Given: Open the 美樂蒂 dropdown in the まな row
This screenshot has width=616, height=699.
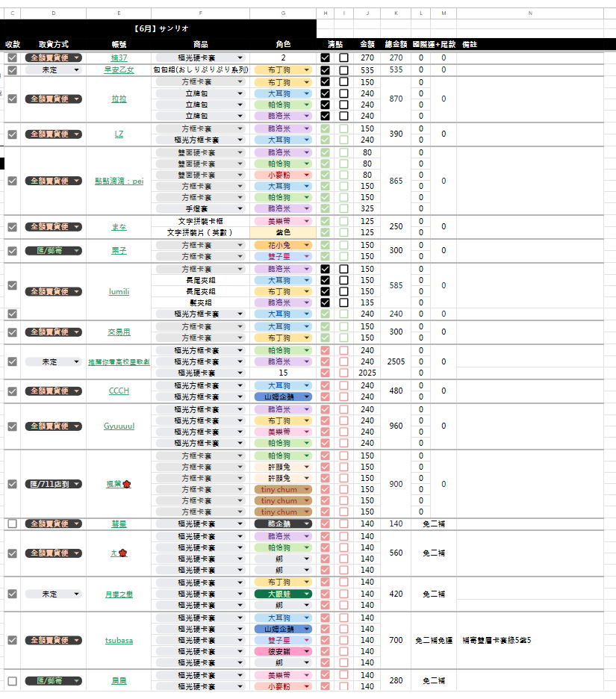Looking at the screenshot, I should [283, 221].
